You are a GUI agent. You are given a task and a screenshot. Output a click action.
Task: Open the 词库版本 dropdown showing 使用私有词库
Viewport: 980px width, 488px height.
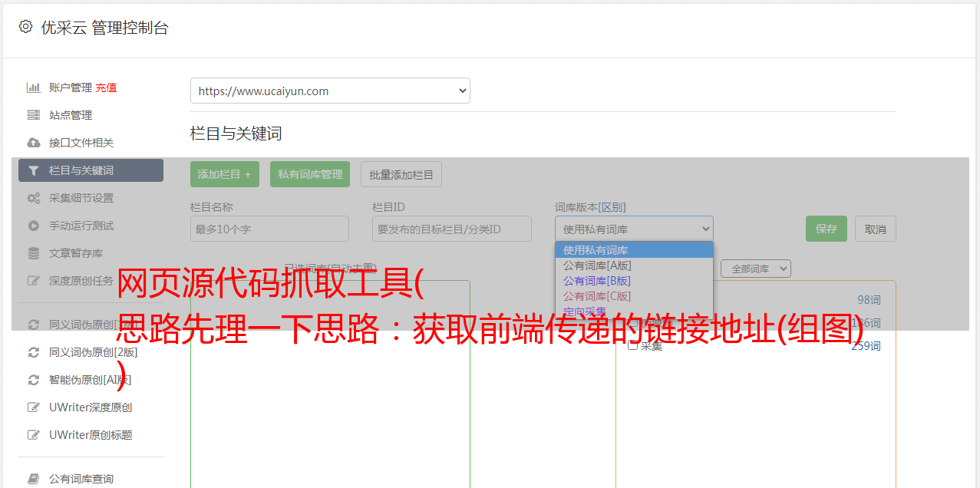(x=634, y=229)
